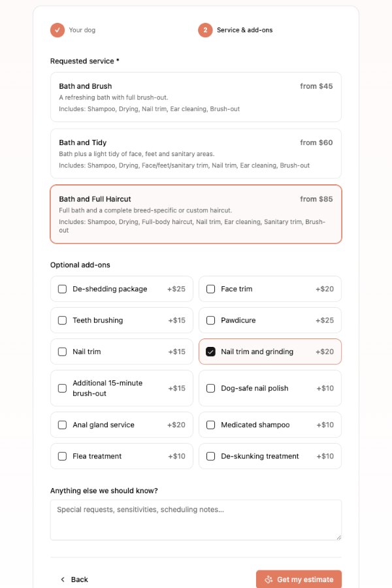The height and width of the screenshot is (588, 392).
Task: Go Back to the previous step
Action: pos(74,580)
